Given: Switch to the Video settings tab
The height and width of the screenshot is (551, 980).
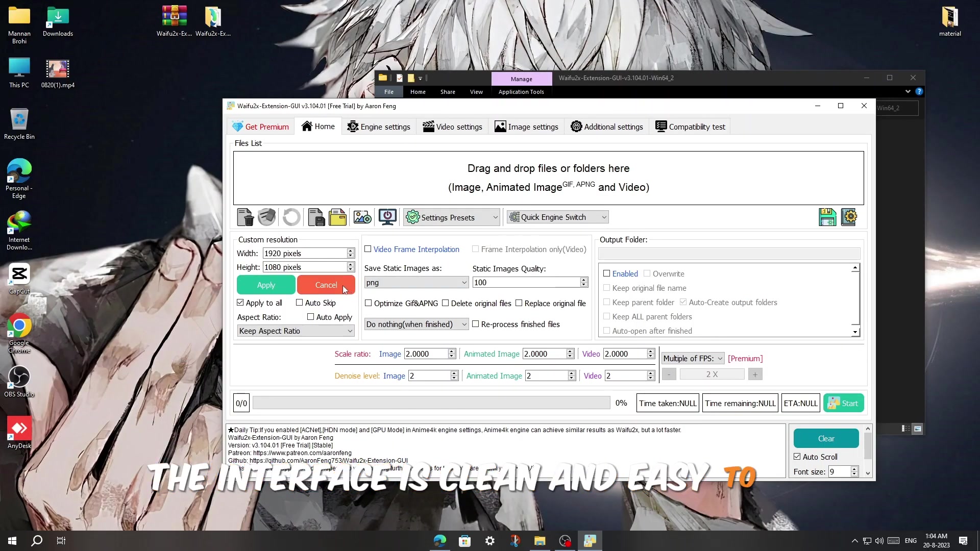Looking at the screenshot, I should pos(452,126).
